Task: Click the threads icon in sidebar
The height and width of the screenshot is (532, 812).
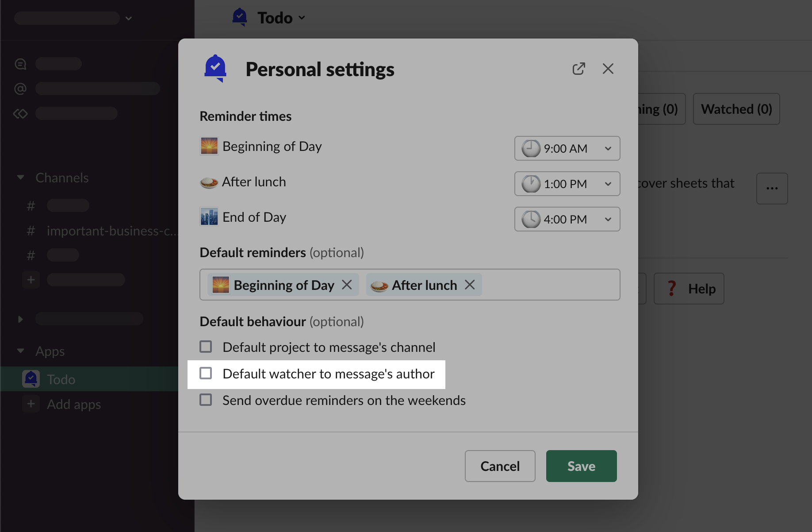Action: pos(20,64)
